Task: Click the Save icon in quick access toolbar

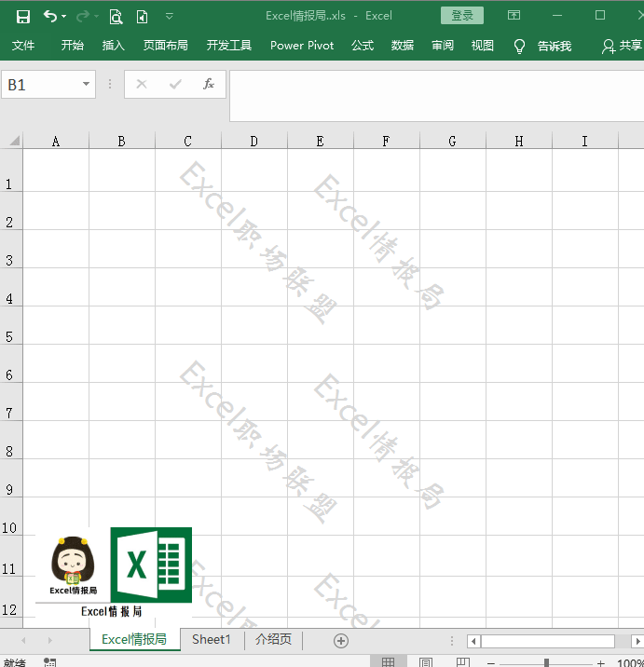Action: click(x=23, y=17)
